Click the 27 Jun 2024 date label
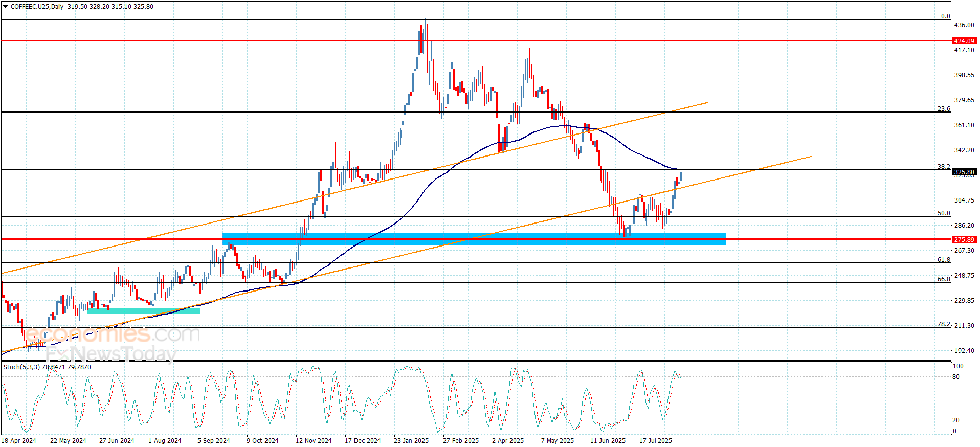The image size is (980, 447). pos(117,441)
